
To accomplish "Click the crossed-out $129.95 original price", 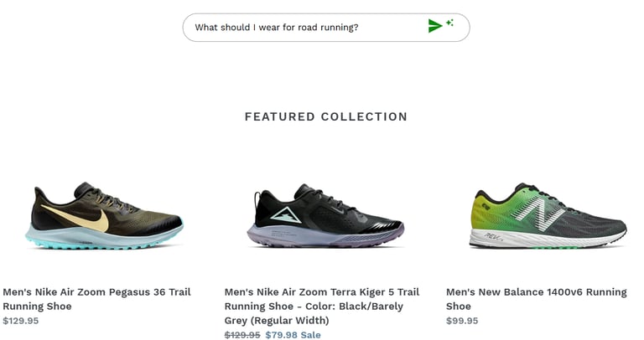I will 242,335.
